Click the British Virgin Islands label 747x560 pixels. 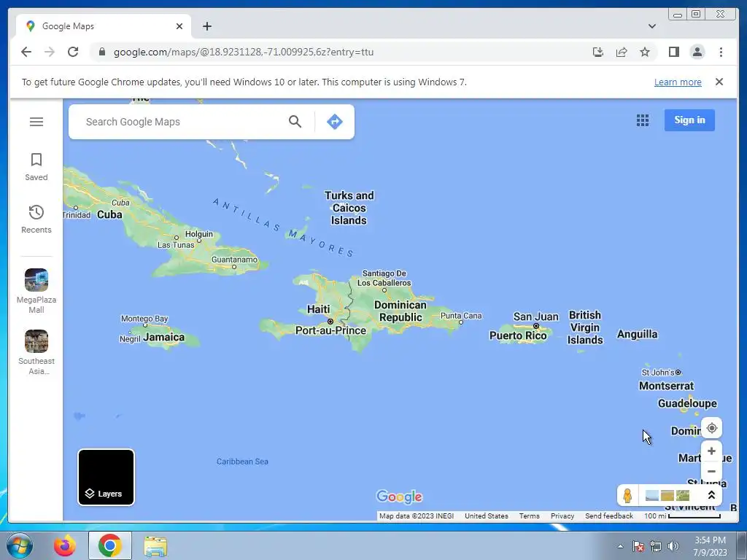pos(585,327)
